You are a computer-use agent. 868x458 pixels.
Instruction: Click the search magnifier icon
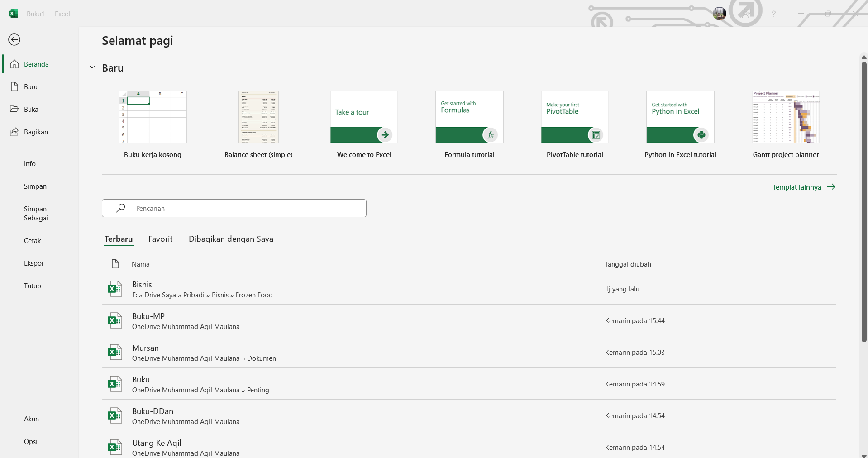click(120, 208)
